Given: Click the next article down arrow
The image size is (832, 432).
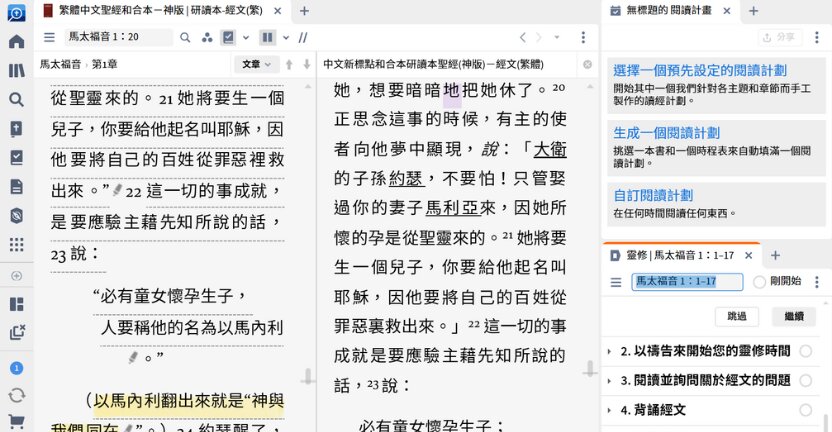Looking at the screenshot, I should (307, 64).
